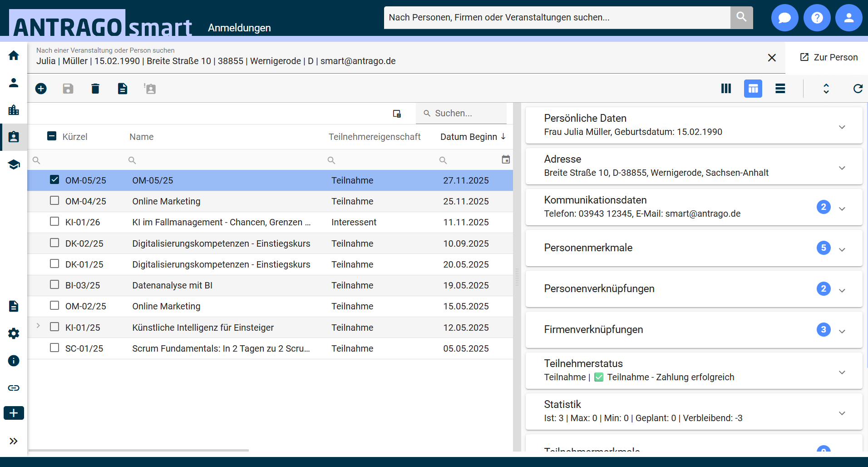Click the Teilnehmereigenschaft column header
The height and width of the screenshot is (467, 868).
point(374,137)
